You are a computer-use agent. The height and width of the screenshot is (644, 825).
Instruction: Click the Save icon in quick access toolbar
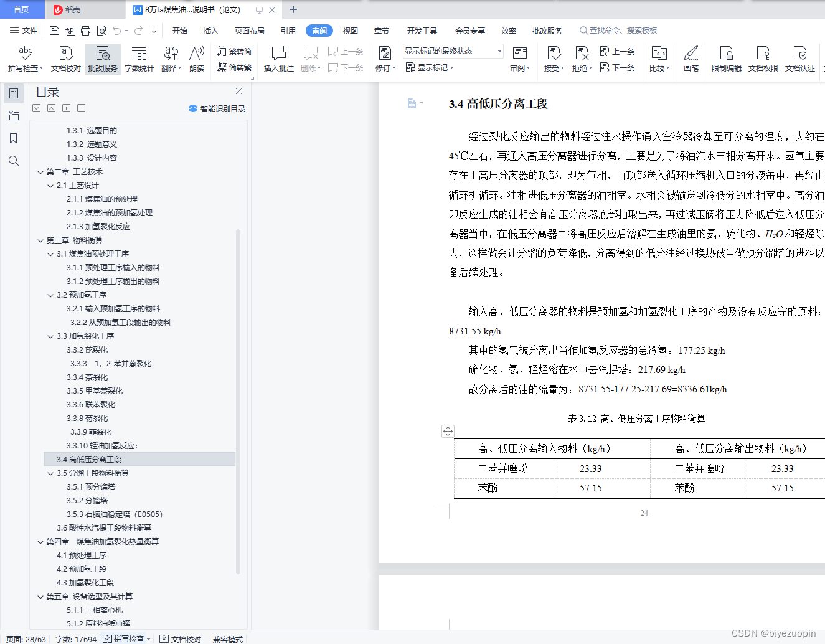coord(54,31)
